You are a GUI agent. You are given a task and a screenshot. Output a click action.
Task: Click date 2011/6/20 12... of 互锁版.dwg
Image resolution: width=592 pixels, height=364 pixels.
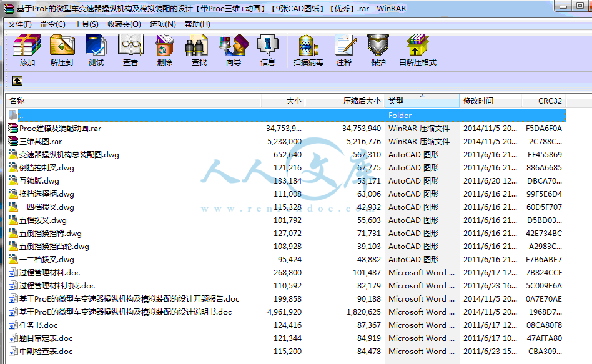coord(490,181)
